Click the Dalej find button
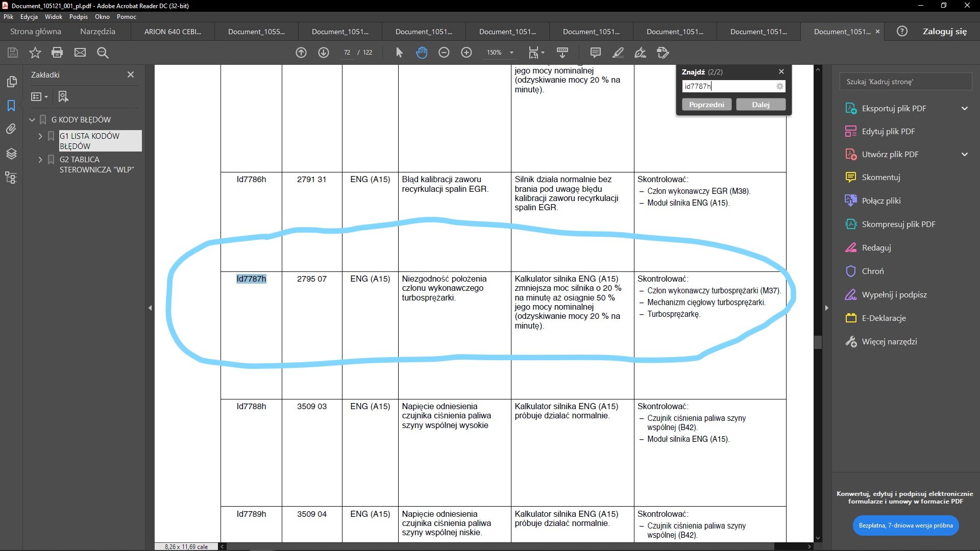This screenshot has height=551, width=980. point(760,105)
